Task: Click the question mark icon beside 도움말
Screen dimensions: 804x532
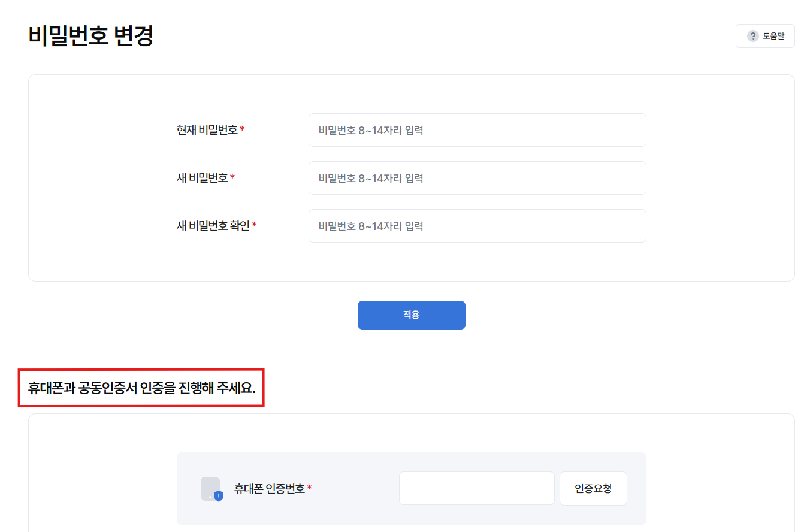Action: pos(753,36)
